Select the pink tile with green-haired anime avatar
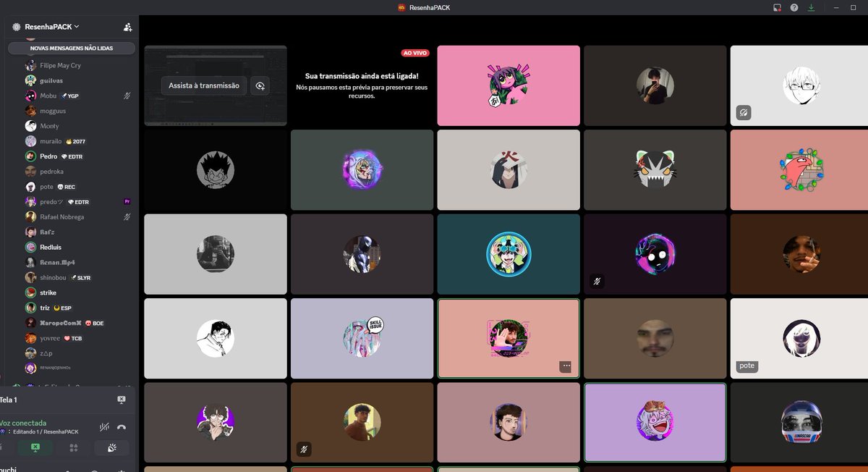The width and height of the screenshot is (868, 472). click(509, 85)
